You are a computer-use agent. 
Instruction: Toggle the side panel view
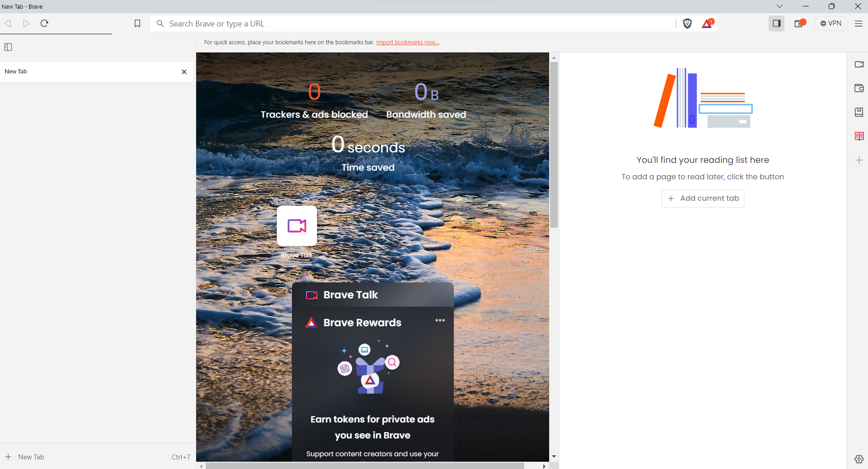(x=776, y=23)
